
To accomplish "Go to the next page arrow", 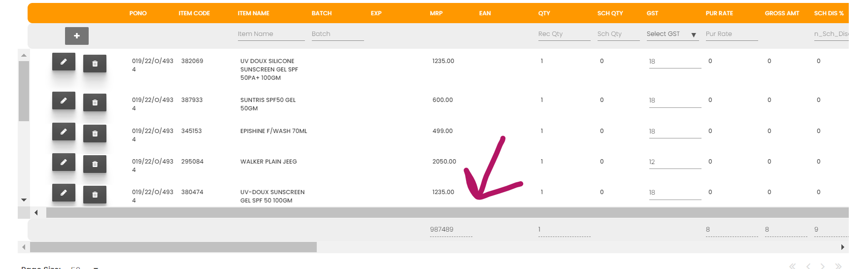I will point(822,266).
